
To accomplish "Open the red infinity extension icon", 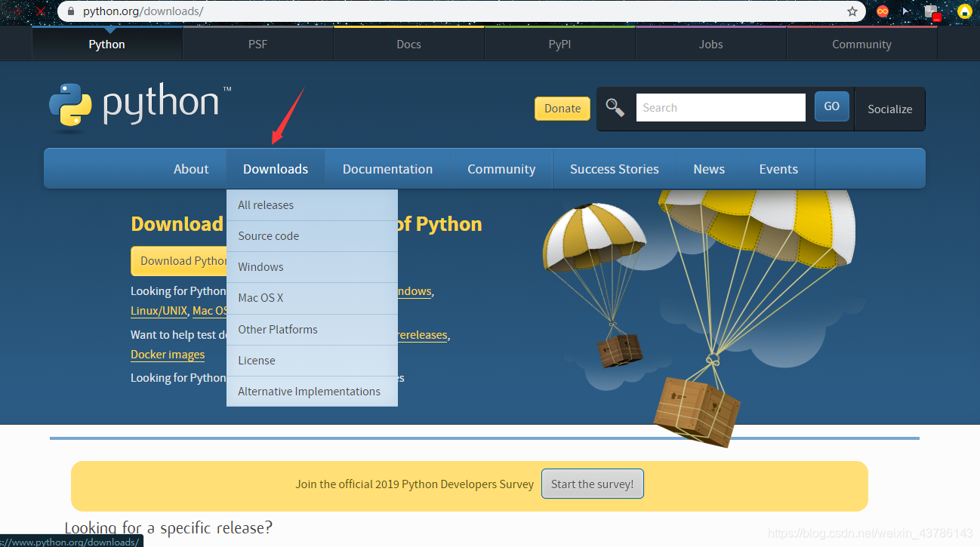I will click(882, 11).
